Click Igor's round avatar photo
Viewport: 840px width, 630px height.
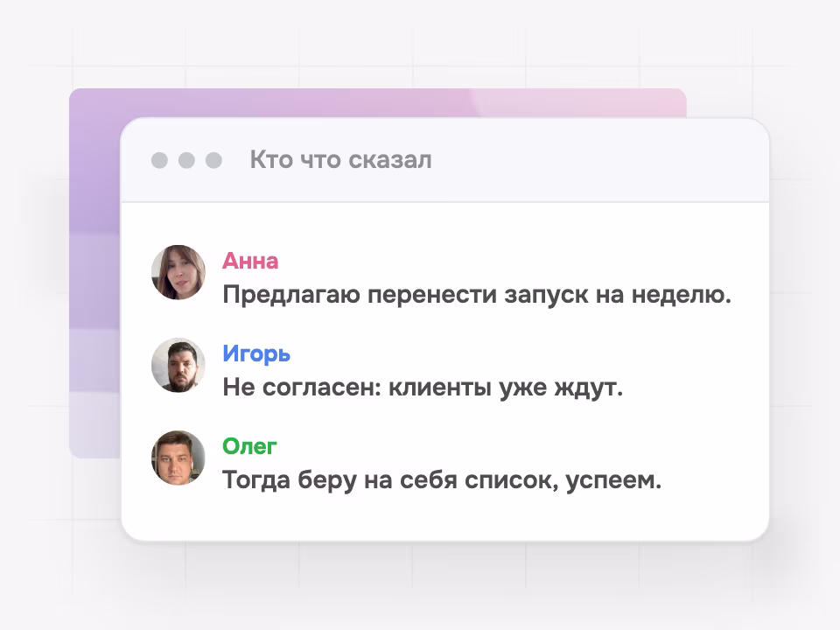[x=178, y=365]
